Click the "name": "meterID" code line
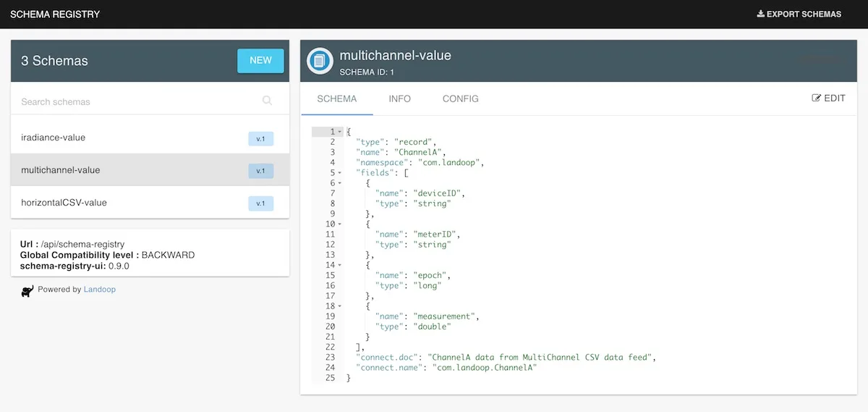The width and height of the screenshot is (868, 412). coord(418,235)
